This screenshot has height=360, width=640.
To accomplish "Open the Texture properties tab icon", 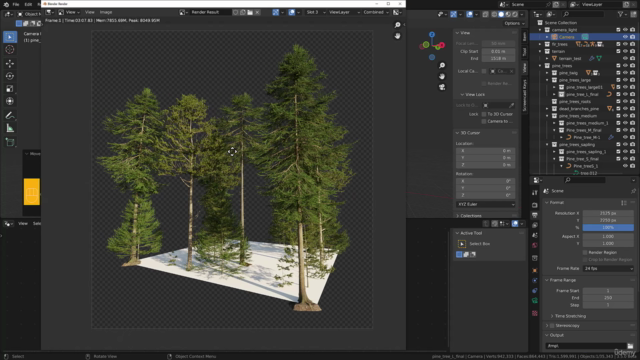I will pos(535,313).
